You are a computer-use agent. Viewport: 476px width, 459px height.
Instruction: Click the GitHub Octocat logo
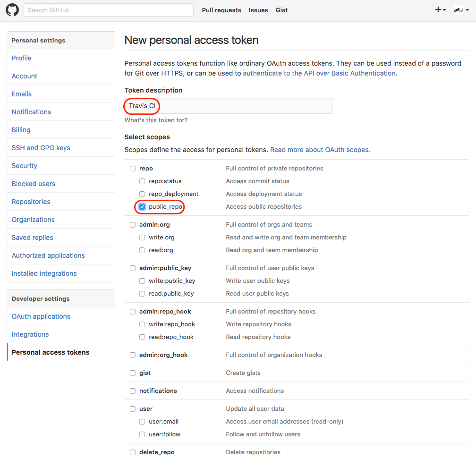[x=12, y=10]
